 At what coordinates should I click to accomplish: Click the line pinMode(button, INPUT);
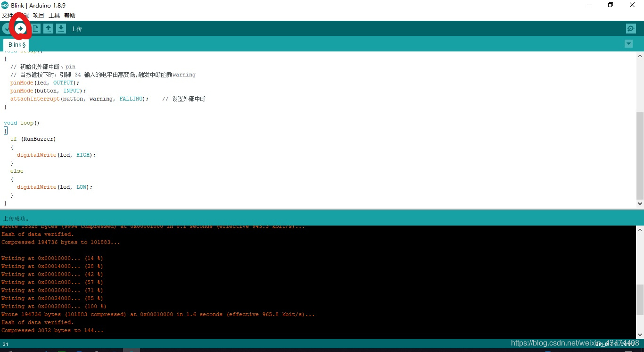click(x=48, y=91)
